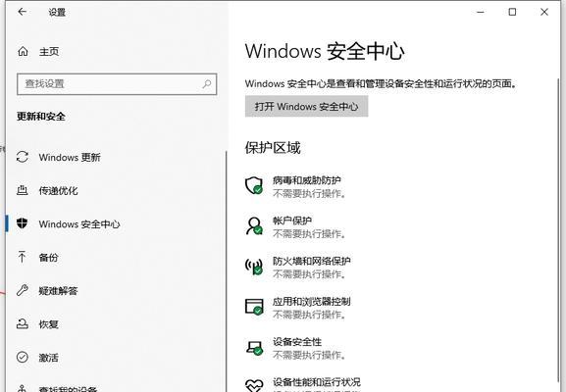Click the 传递优化 sidebar icon
Viewport: 566px width, 392px height.
22,190
